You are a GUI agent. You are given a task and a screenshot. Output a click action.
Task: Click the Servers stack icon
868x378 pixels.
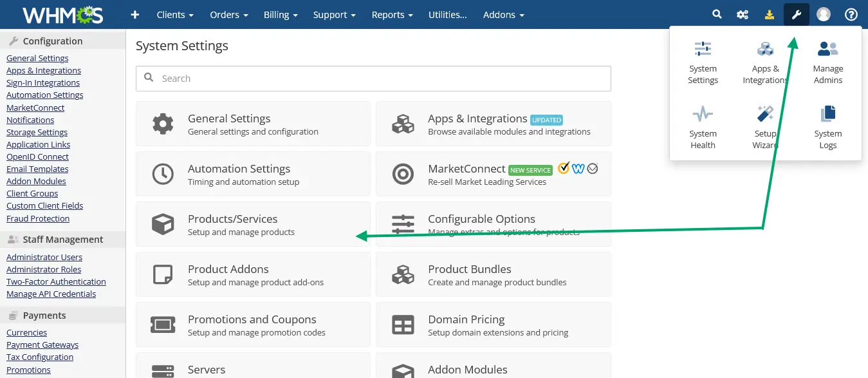163,372
